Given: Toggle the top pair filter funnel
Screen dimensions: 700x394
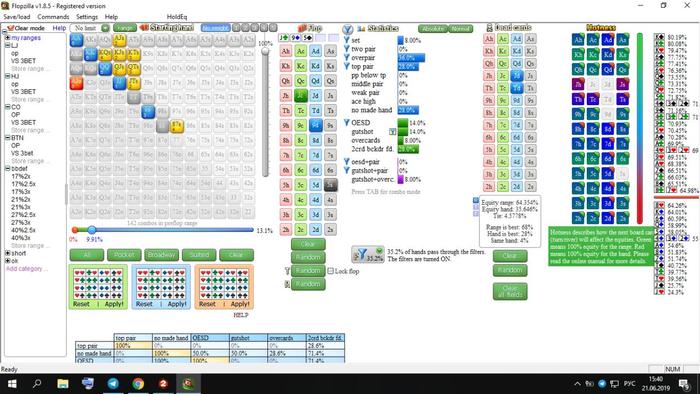Looking at the screenshot, I should tap(346, 66).
